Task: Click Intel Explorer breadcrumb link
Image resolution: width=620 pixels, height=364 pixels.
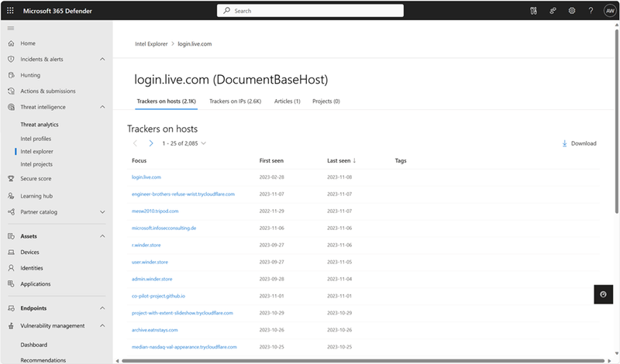Action: point(151,44)
